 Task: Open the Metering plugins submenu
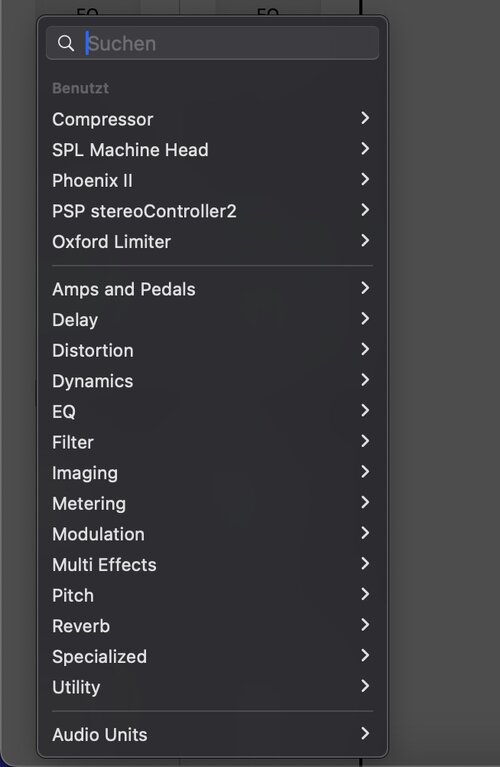tap(212, 503)
